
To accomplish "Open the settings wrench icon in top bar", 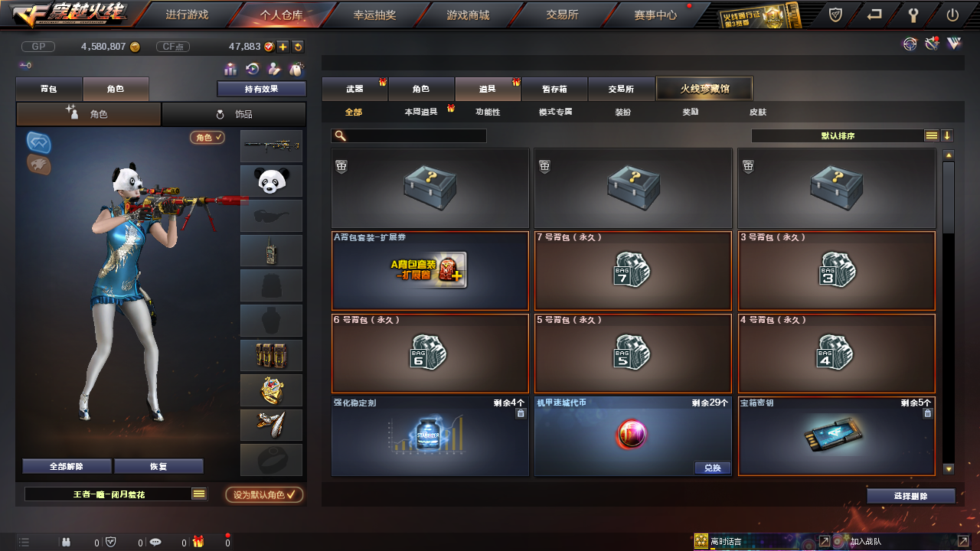I will [x=913, y=15].
